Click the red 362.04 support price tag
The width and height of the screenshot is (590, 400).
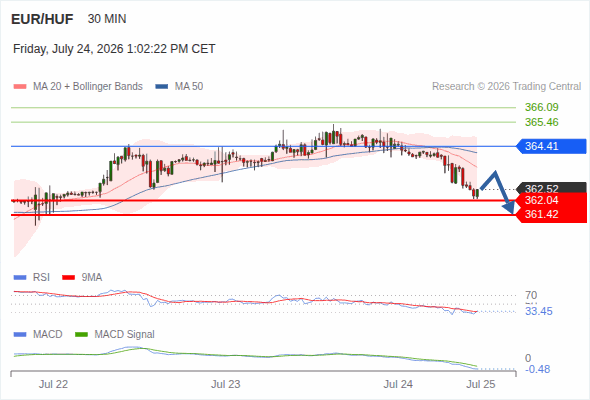pyautogui.click(x=552, y=200)
